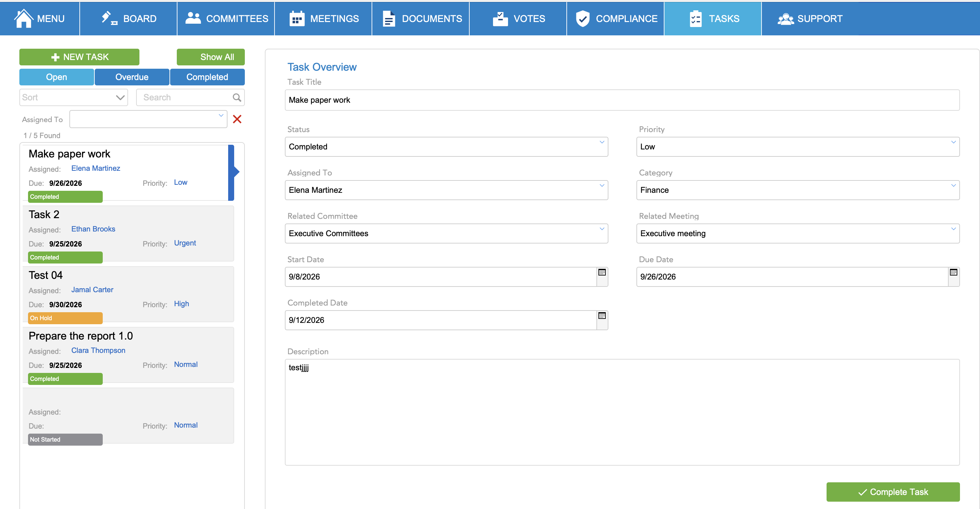This screenshot has width=980, height=509.
Task: Open the MENU tab label
Action: (51, 18)
